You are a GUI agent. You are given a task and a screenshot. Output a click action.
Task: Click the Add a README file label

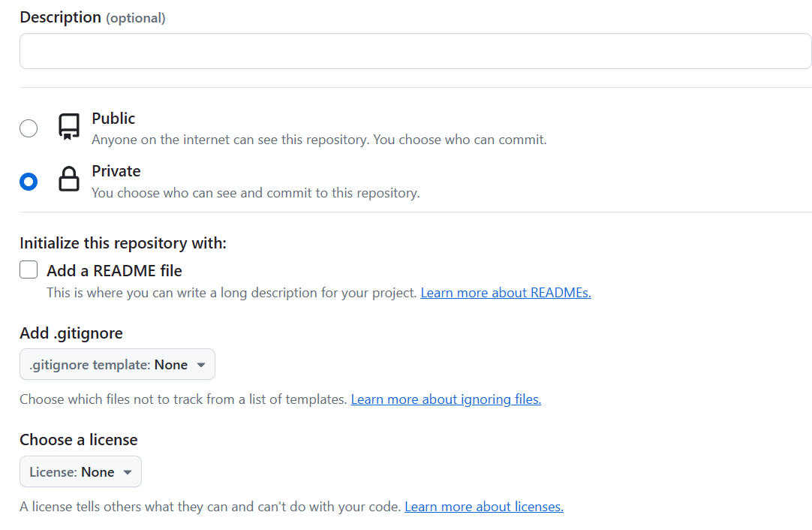point(114,270)
